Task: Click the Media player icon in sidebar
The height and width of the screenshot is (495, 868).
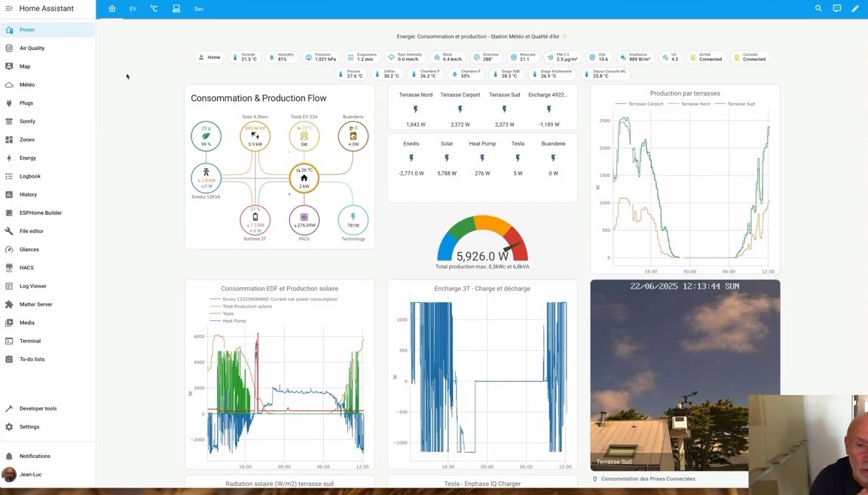Action: point(9,322)
